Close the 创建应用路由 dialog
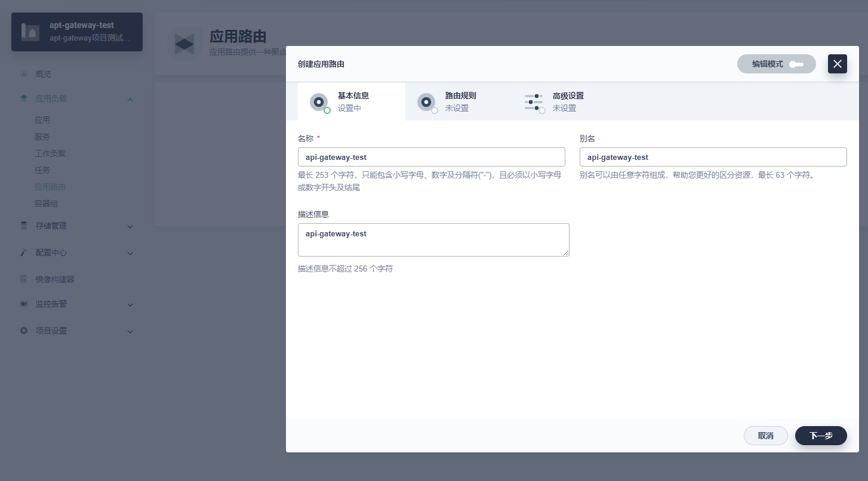 click(838, 64)
